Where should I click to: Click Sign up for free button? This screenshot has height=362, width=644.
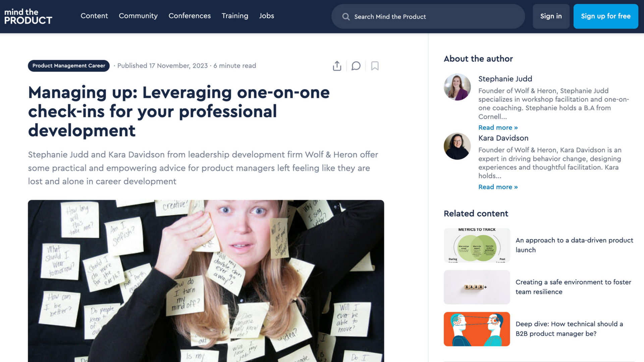[x=605, y=16]
